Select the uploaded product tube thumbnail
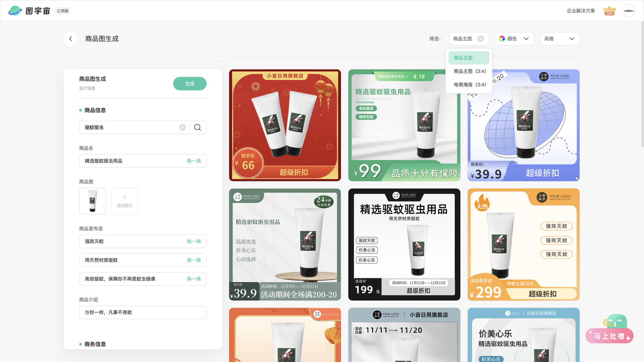 pos(92,201)
